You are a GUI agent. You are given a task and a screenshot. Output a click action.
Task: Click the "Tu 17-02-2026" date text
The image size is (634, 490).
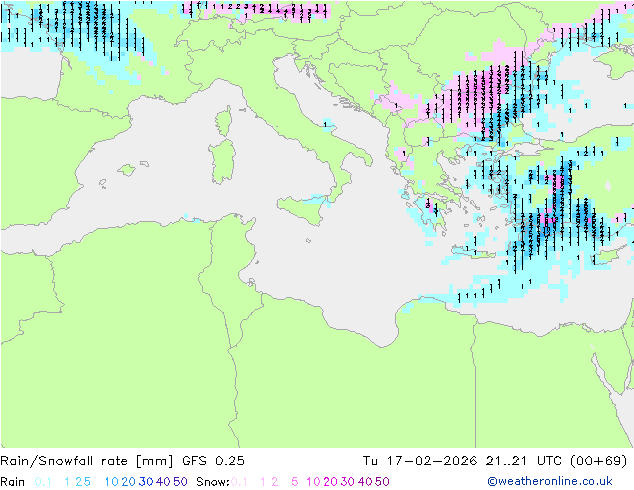click(x=420, y=461)
